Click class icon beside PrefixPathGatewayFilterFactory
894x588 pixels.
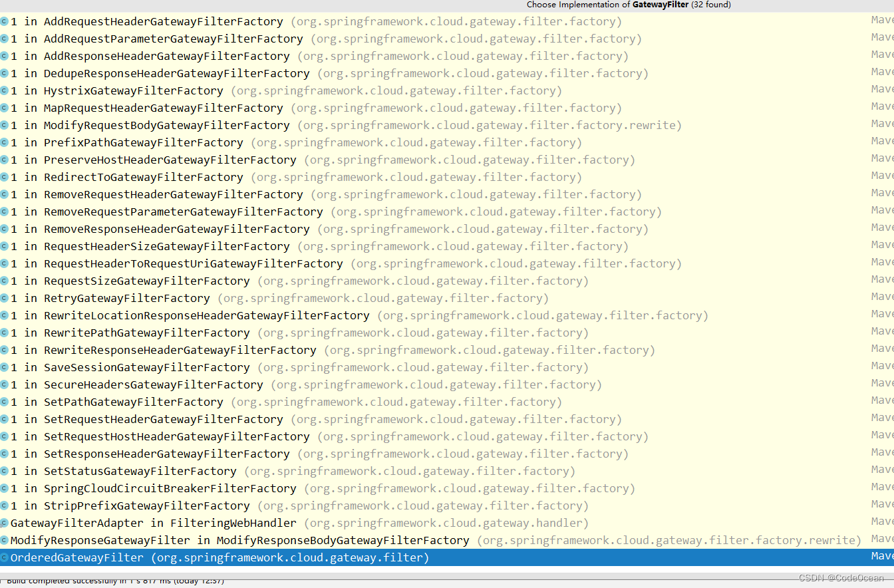[x=4, y=142]
